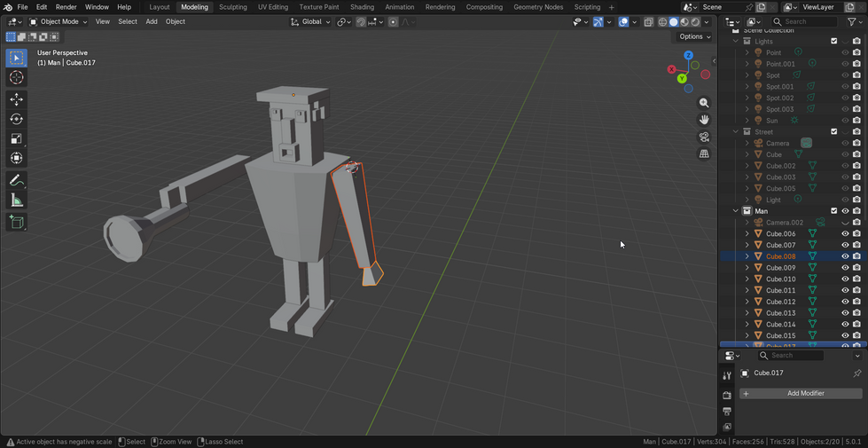The width and height of the screenshot is (868, 448).
Task: Open the pivot point dropdown
Action: (344, 21)
